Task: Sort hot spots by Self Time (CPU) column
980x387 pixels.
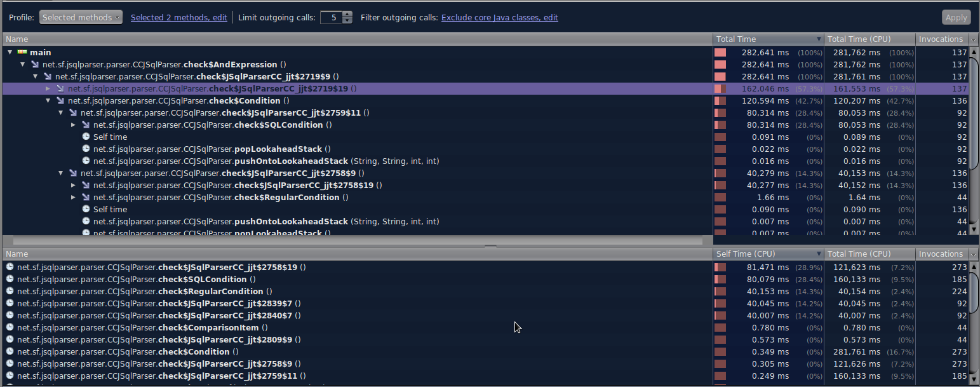Action: [769, 254]
